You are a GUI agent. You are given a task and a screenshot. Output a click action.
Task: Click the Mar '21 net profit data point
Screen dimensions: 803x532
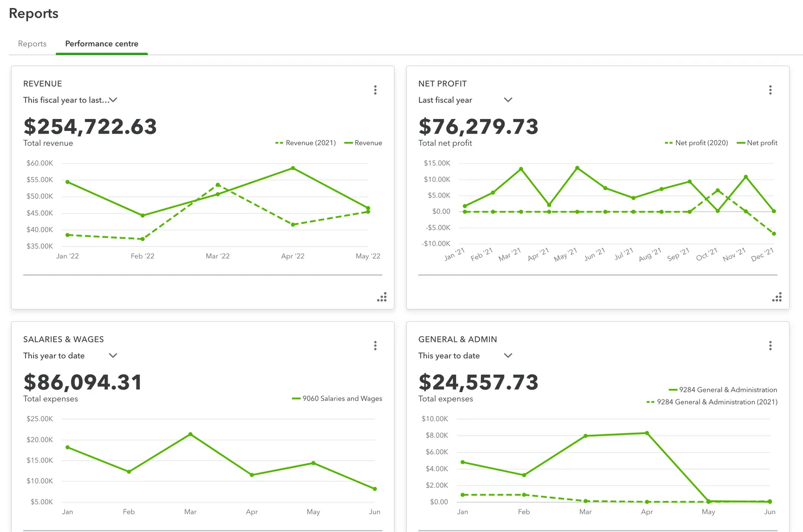[521, 169]
